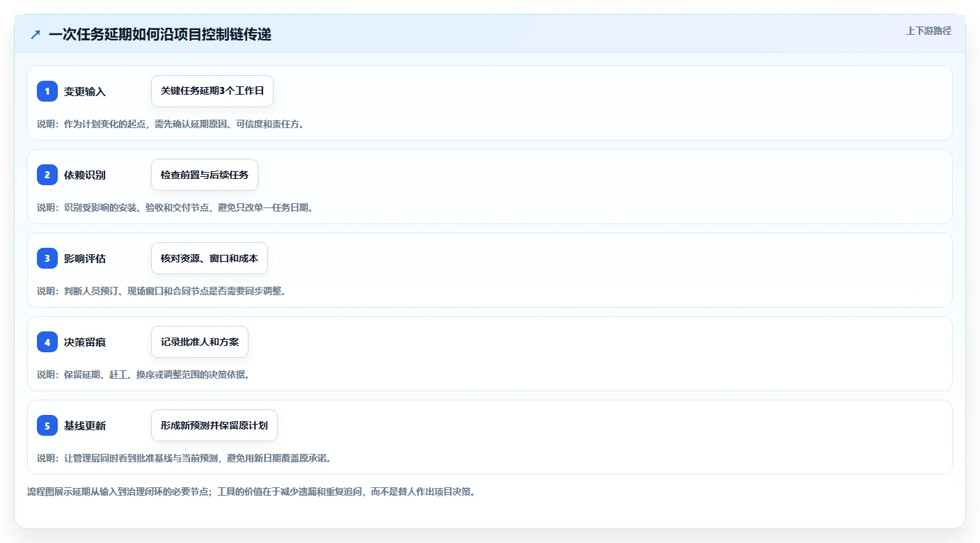
Task: Click the 决策留痕 step label
Action: [85, 342]
